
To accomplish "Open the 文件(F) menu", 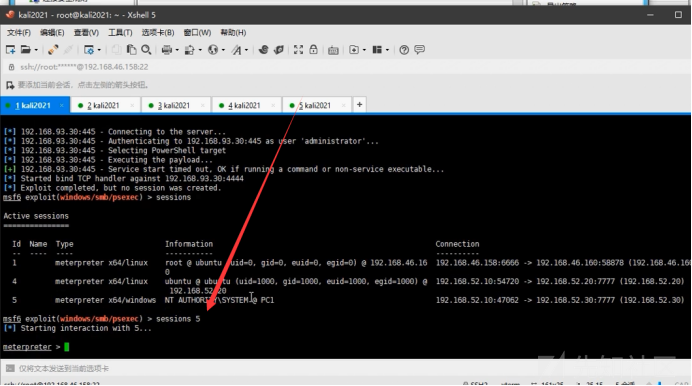I will [19, 33].
